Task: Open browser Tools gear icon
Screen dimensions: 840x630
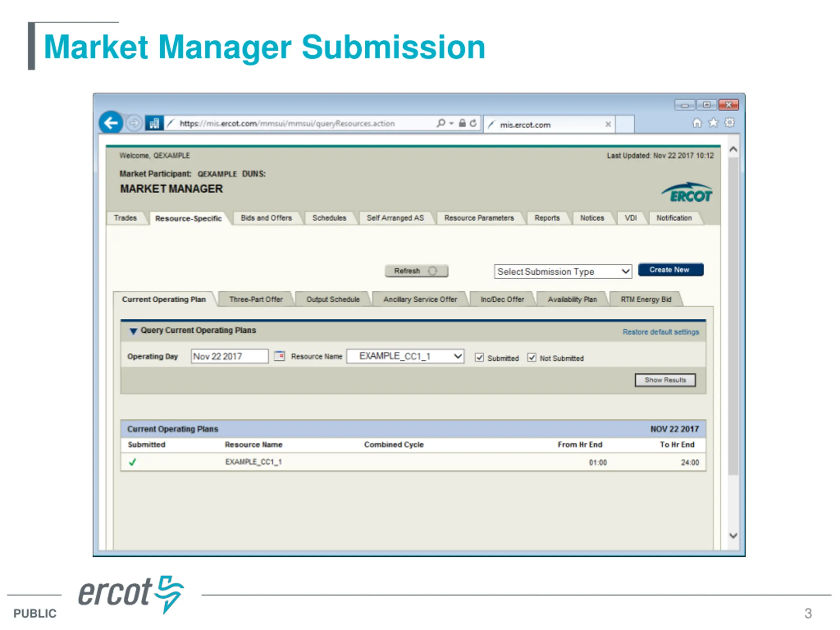Action: [x=729, y=123]
